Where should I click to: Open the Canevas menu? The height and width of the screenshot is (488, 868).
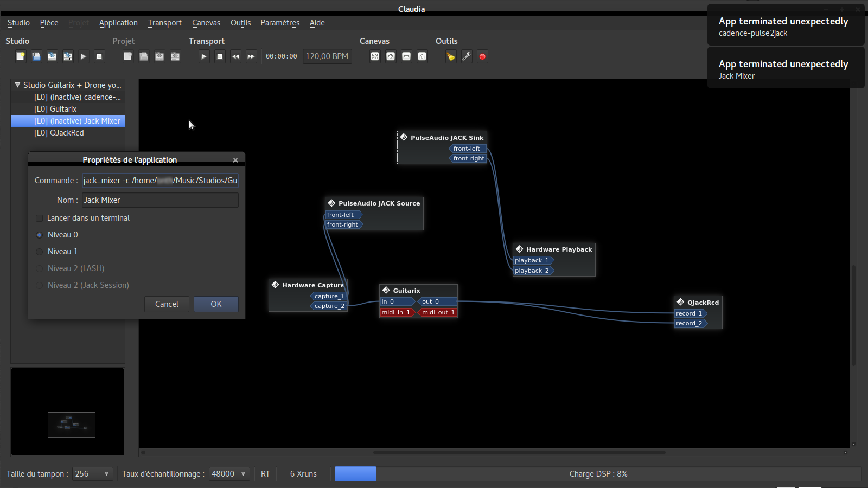pos(206,23)
